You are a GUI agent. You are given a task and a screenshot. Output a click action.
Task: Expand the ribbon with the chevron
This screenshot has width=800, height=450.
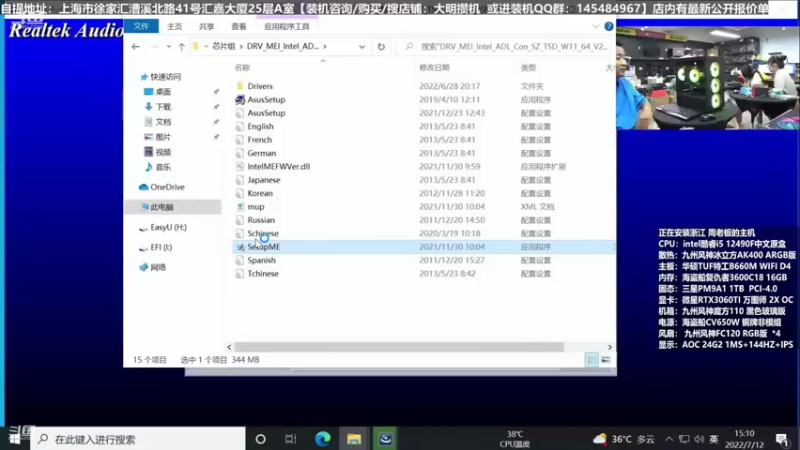point(595,27)
